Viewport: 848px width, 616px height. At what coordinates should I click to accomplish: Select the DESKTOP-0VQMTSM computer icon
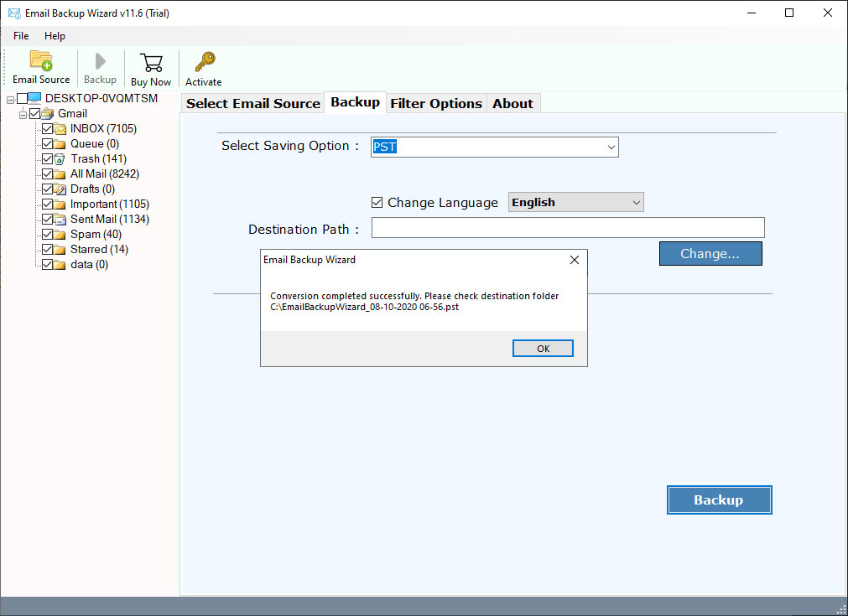tap(34, 98)
